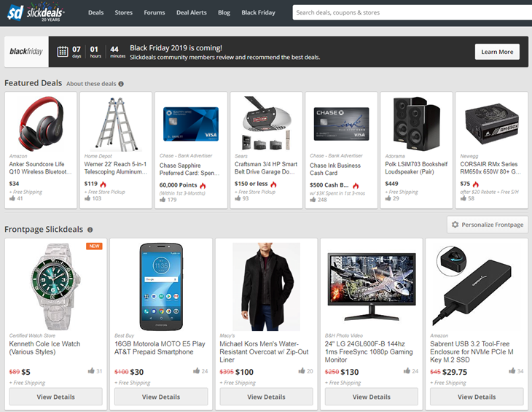Click thumbs-up icon on Polk LSiM703 deal
532x412 pixels.
(x=388, y=198)
